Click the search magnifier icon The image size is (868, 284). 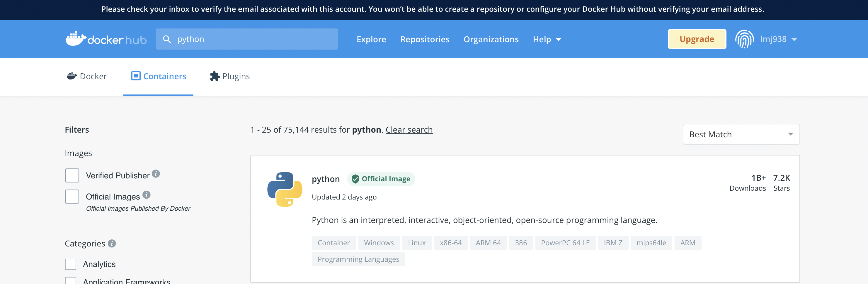pyautogui.click(x=167, y=39)
